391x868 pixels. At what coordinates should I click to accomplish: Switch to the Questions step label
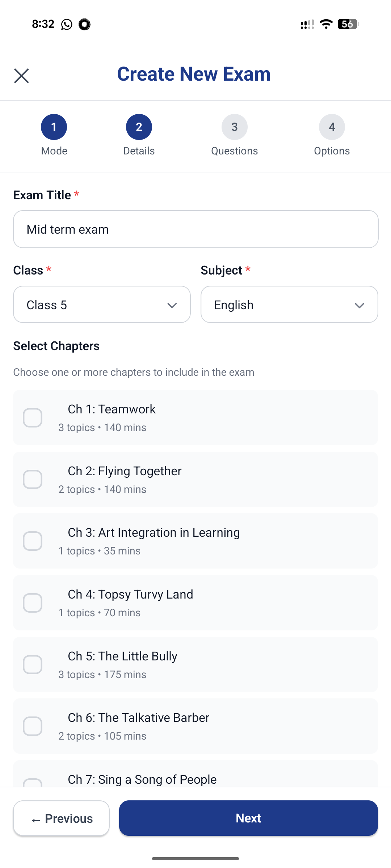point(235,151)
